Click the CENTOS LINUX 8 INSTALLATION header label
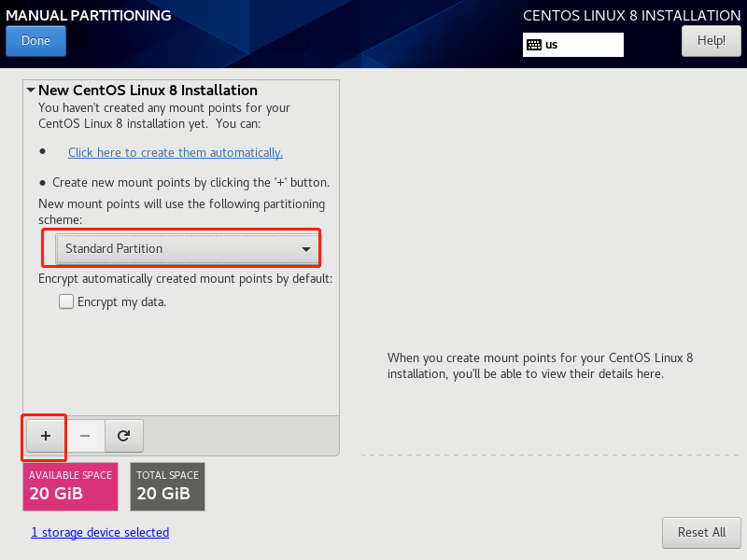Screen dimensions: 747x560 631,15
